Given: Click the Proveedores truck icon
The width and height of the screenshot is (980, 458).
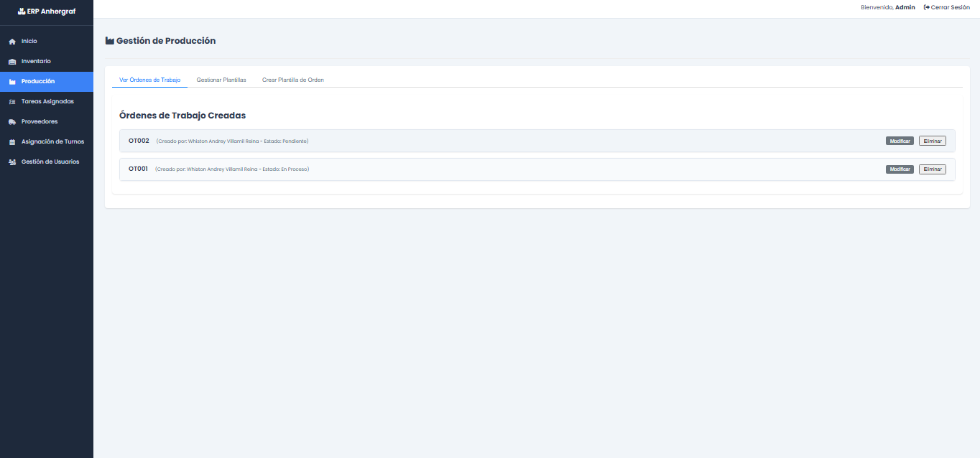Looking at the screenshot, I should click(x=12, y=122).
